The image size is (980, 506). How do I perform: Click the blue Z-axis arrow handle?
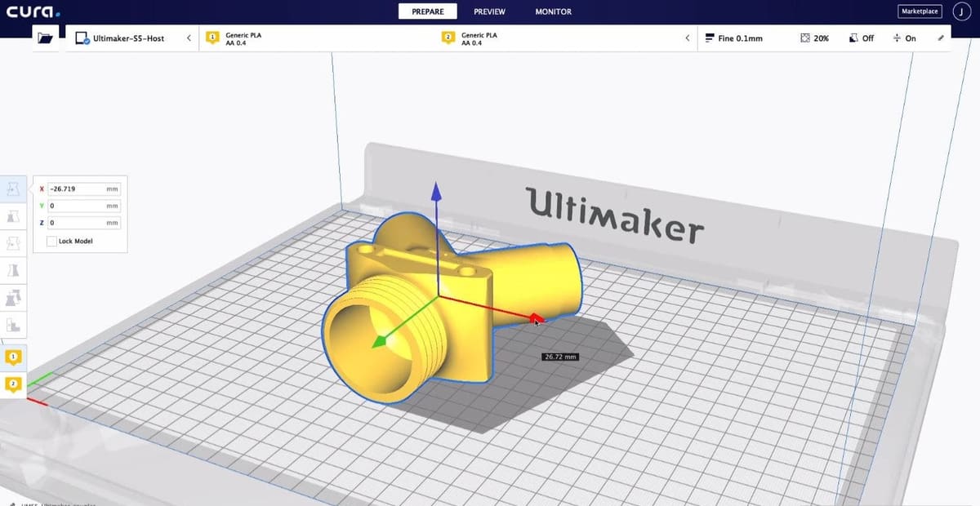click(436, 192)
